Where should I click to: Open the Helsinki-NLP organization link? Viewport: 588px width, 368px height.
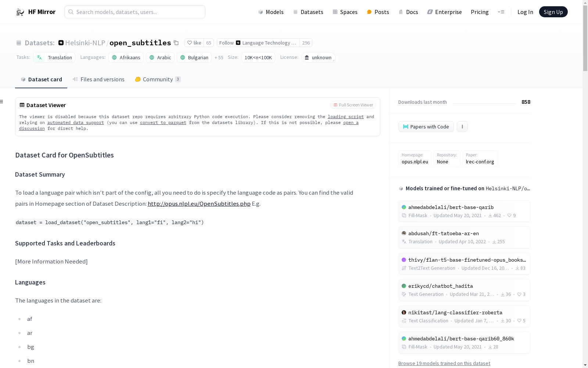85,43
